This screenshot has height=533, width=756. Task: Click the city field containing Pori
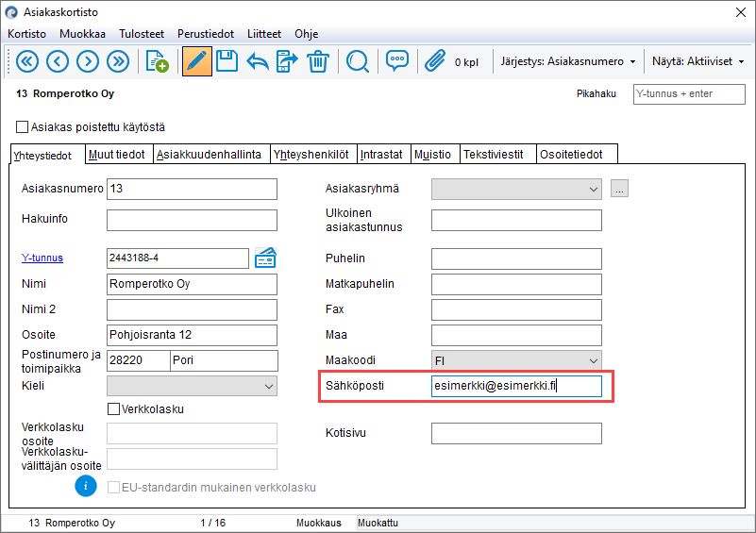(225, 360)
